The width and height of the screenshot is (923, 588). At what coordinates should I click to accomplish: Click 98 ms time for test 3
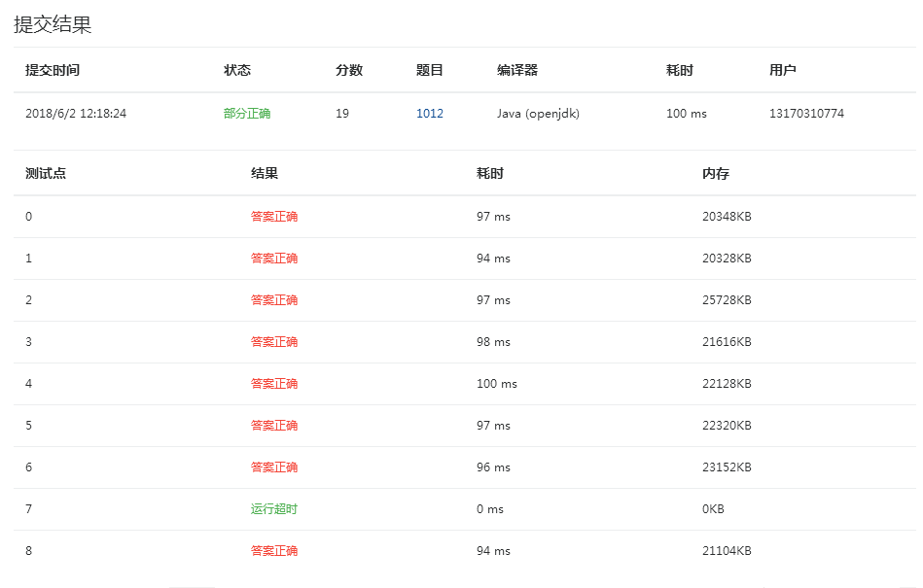click(493, 342)
